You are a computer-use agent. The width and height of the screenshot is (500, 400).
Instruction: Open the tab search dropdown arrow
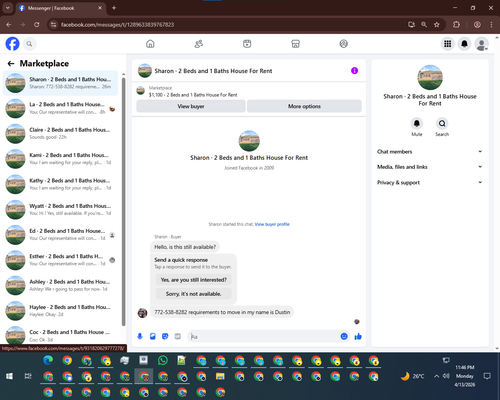tap(7, 8)
